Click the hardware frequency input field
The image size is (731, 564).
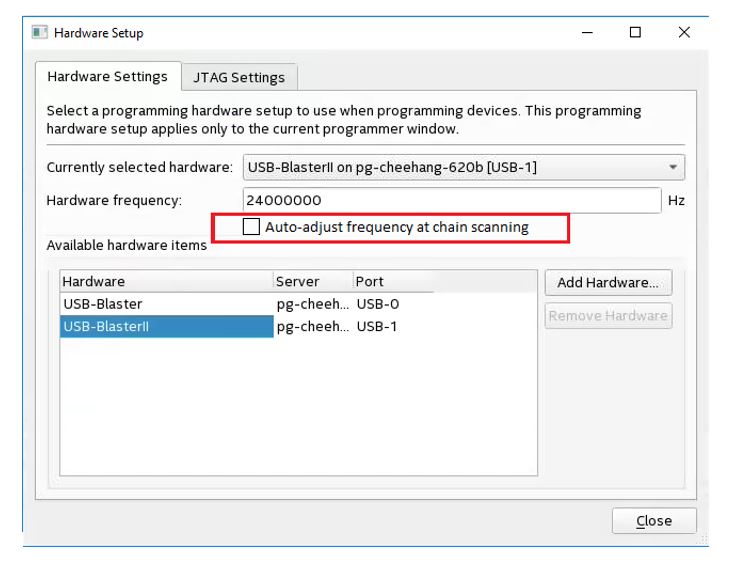pos(452,200)
